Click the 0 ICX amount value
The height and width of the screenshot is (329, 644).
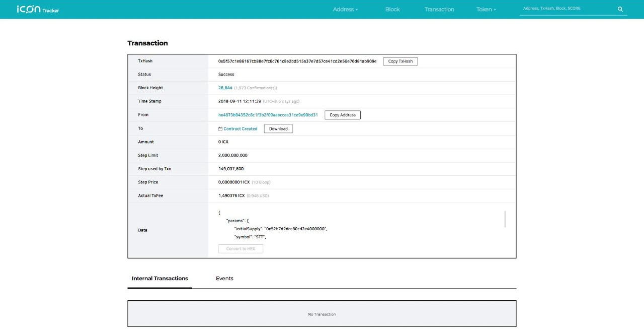click(223, 142)
